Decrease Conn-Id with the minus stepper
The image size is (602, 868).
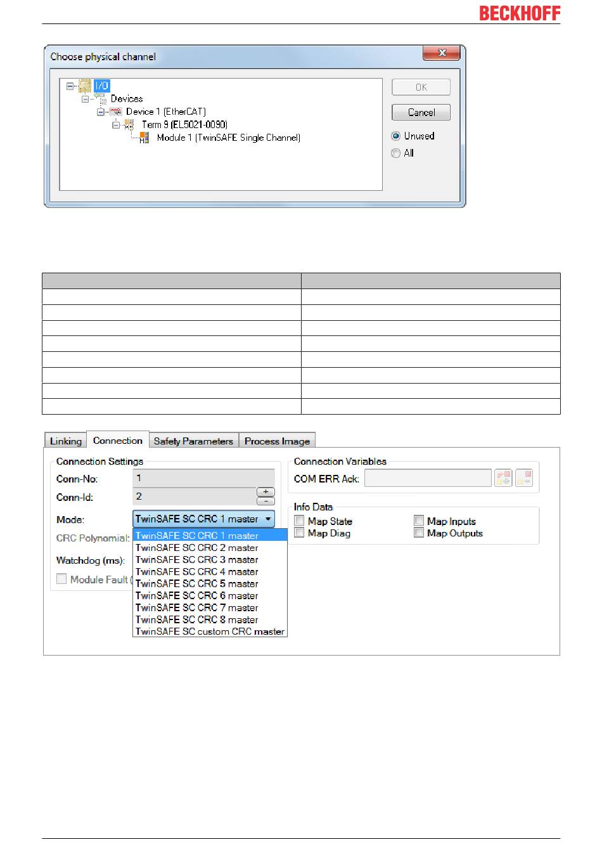click(x=266, y=501)
